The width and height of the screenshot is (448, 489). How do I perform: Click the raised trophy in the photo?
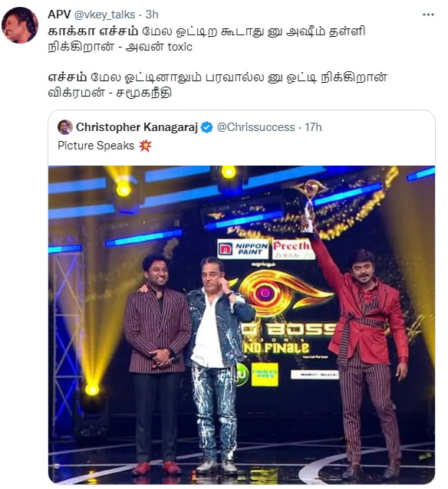tap(310, 206)
